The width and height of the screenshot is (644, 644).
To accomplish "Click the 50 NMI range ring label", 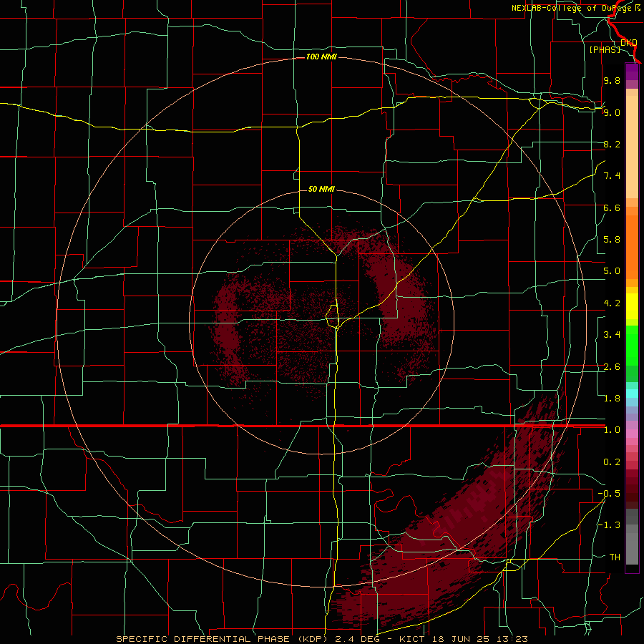I will coord(321,189).
